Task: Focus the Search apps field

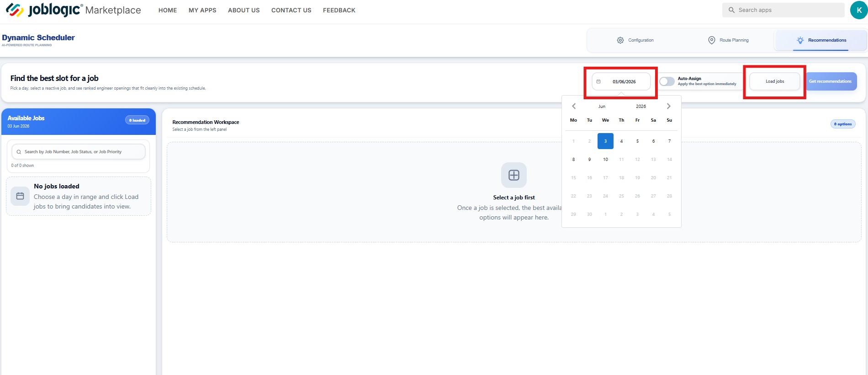Action: click(x=783, y=10)
